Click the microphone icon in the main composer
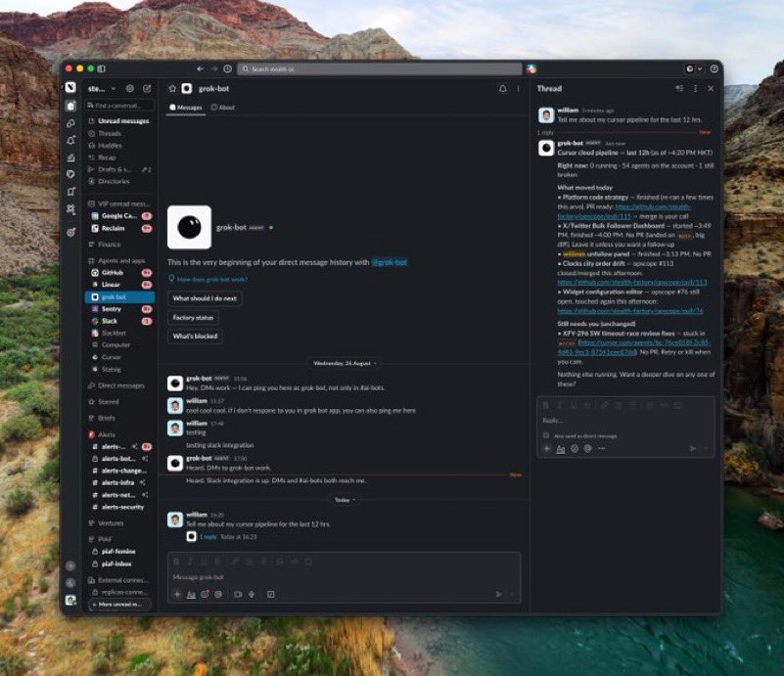This screenshot has height=676, width=784. coord(252,595)
